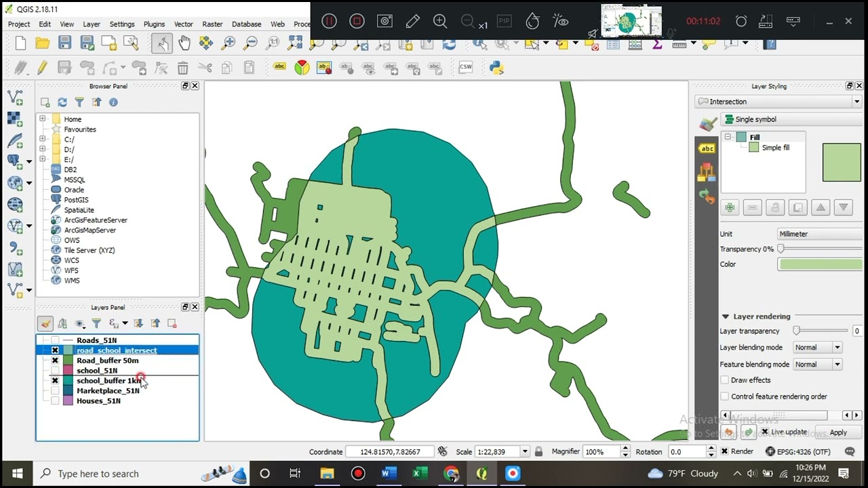Click the Pan Map to Selection icon

point(206,43)
